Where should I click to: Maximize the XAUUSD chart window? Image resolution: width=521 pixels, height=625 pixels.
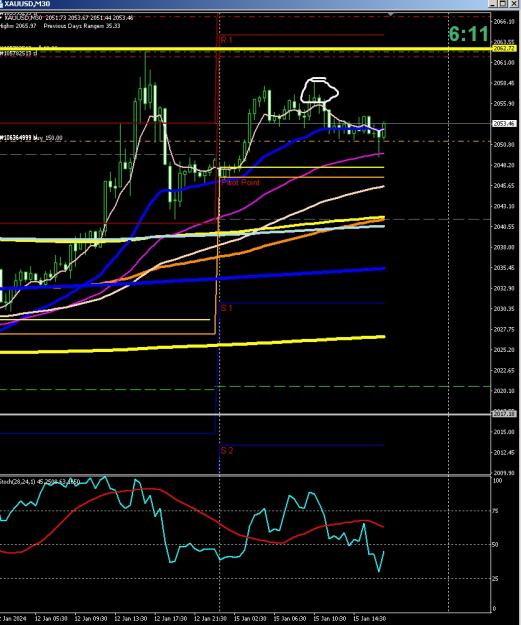tap(503, 4)
